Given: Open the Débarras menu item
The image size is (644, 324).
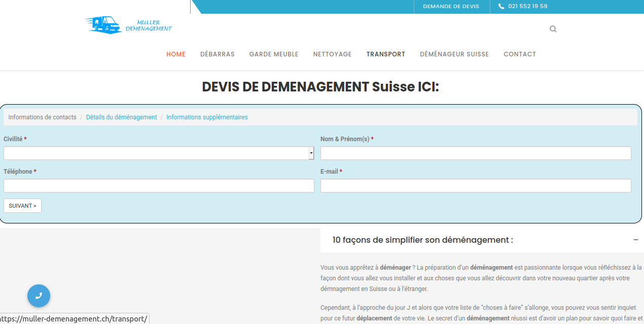Looking at the screenshot, I should pos(217,54).
